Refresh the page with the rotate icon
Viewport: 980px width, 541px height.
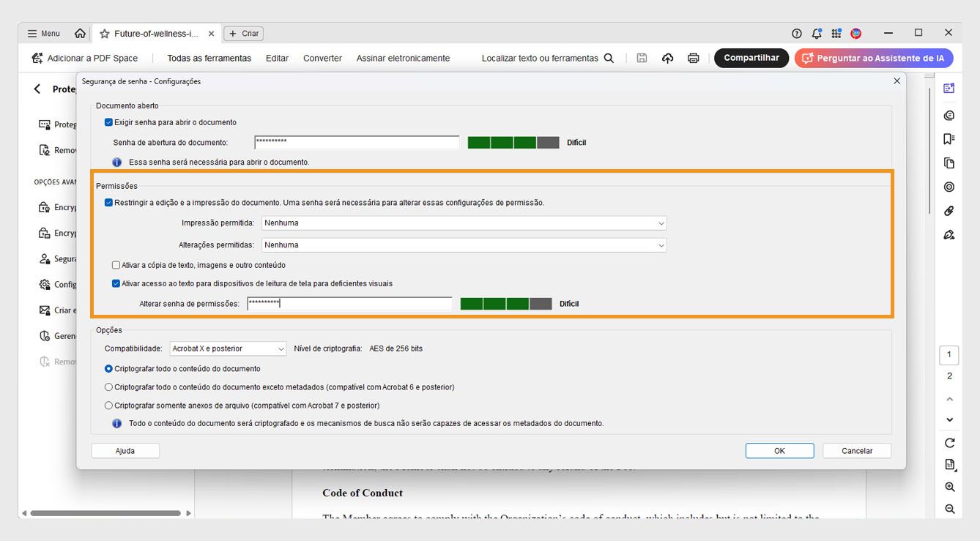(949, 442)
